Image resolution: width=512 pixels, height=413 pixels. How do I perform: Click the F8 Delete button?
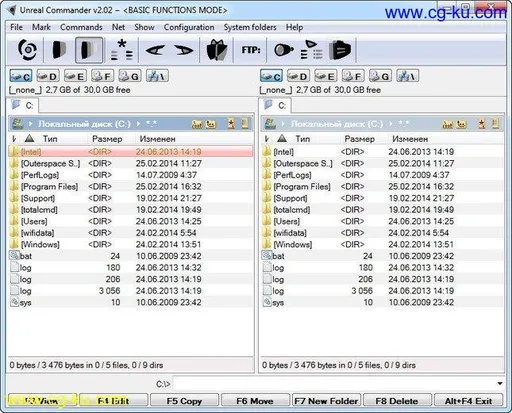397,401
